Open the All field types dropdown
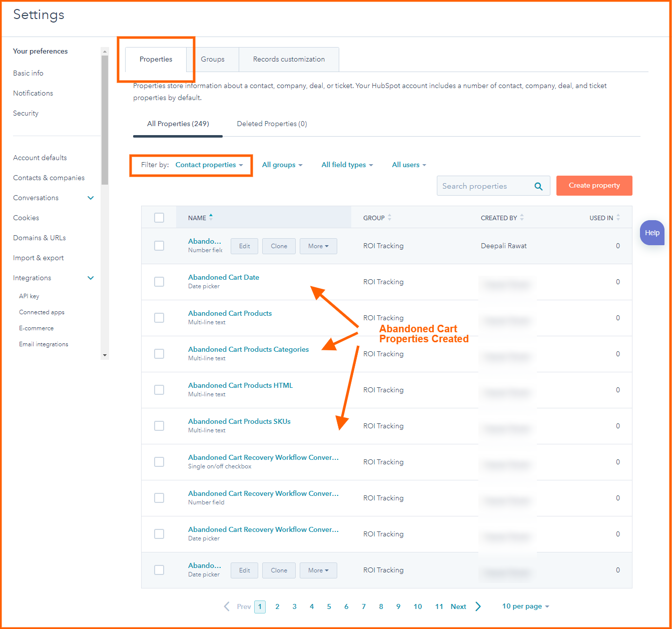The width and height of the screenshot is (672, 629). click(347, 165)
